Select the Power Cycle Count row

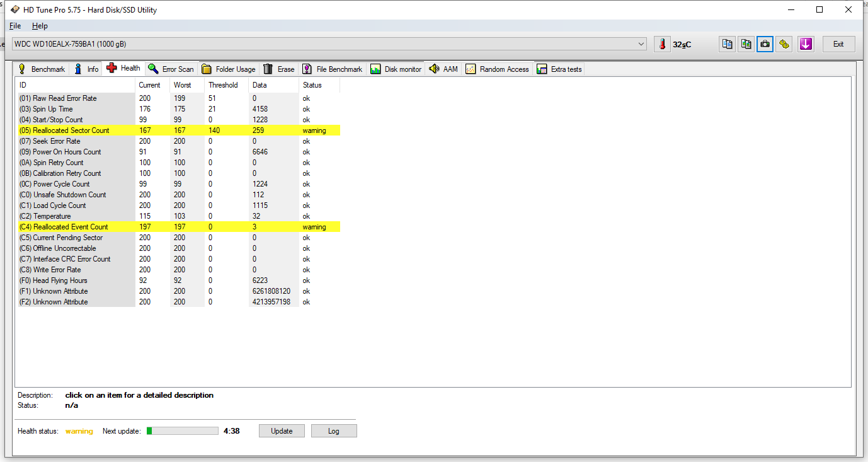click(x=178, y=184)
